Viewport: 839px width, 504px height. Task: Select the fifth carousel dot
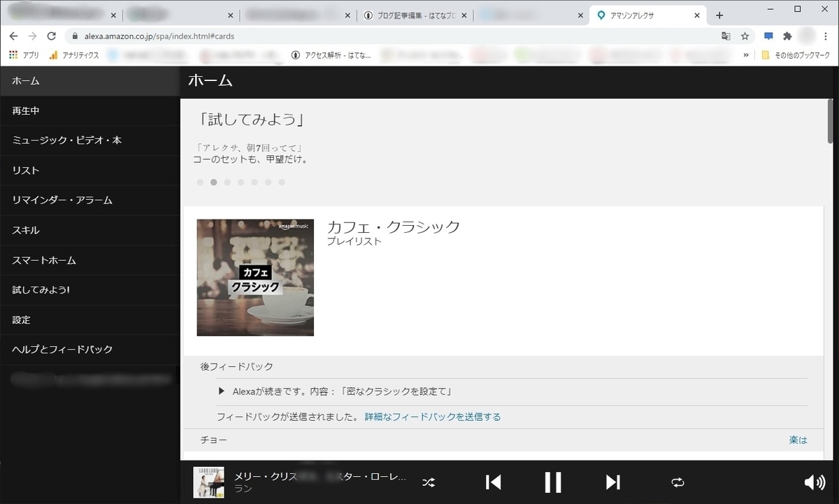254,182
